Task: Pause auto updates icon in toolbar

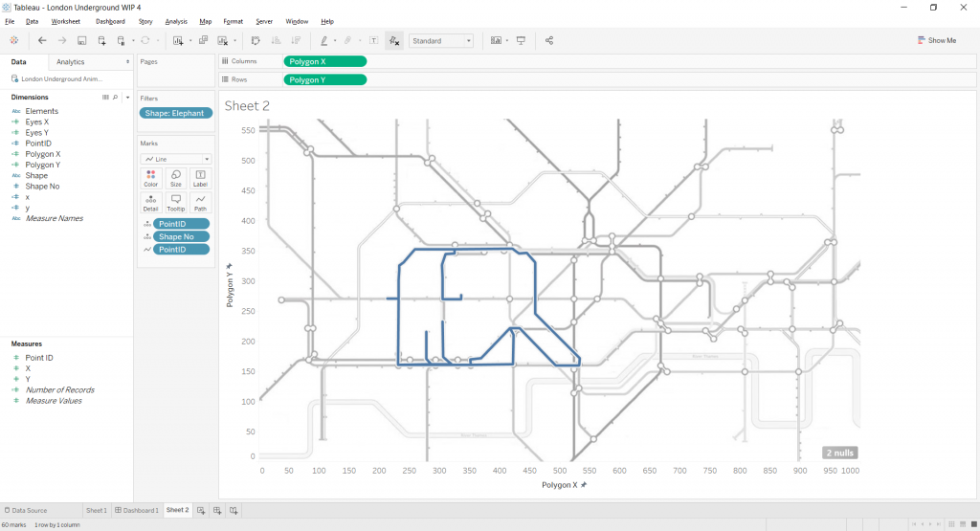Action: 122,40
